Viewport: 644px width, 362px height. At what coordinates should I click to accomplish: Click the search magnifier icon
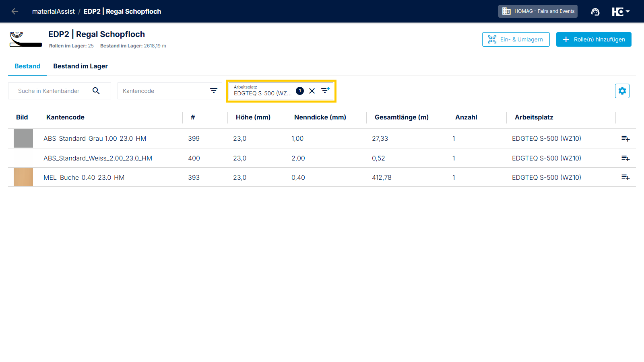[96, 91]
